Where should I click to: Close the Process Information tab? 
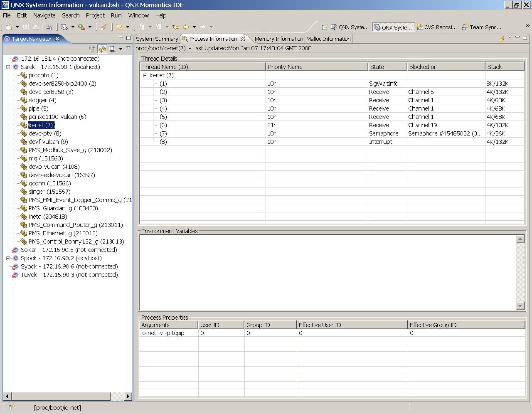pyautogui.click(x=243, y=39)
